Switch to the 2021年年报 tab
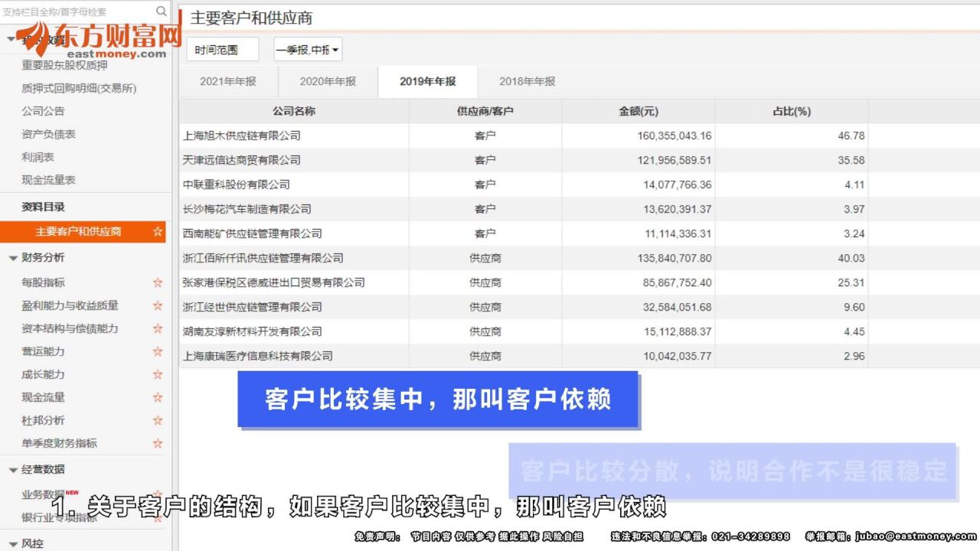 [x=228, y=81]
